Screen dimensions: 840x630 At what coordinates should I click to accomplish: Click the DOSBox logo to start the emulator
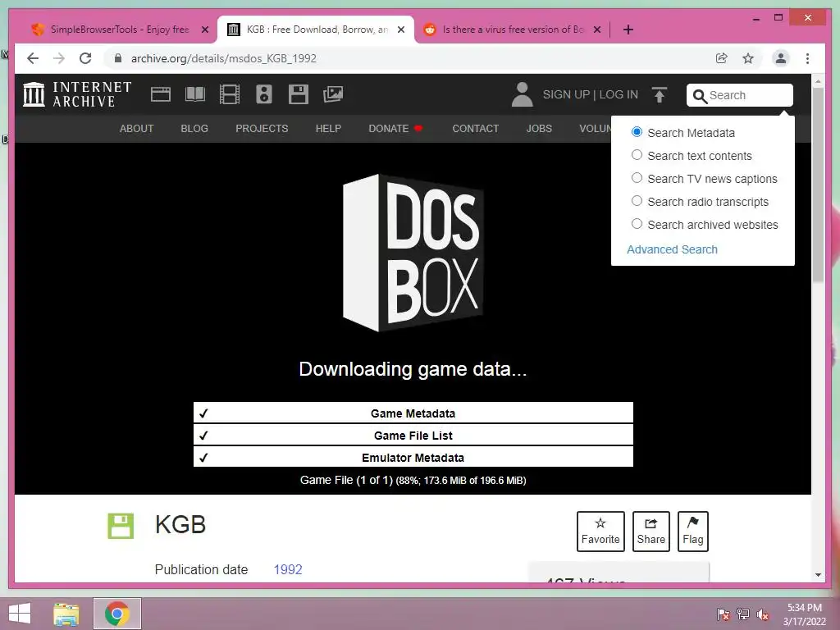(x=413, y=253)
